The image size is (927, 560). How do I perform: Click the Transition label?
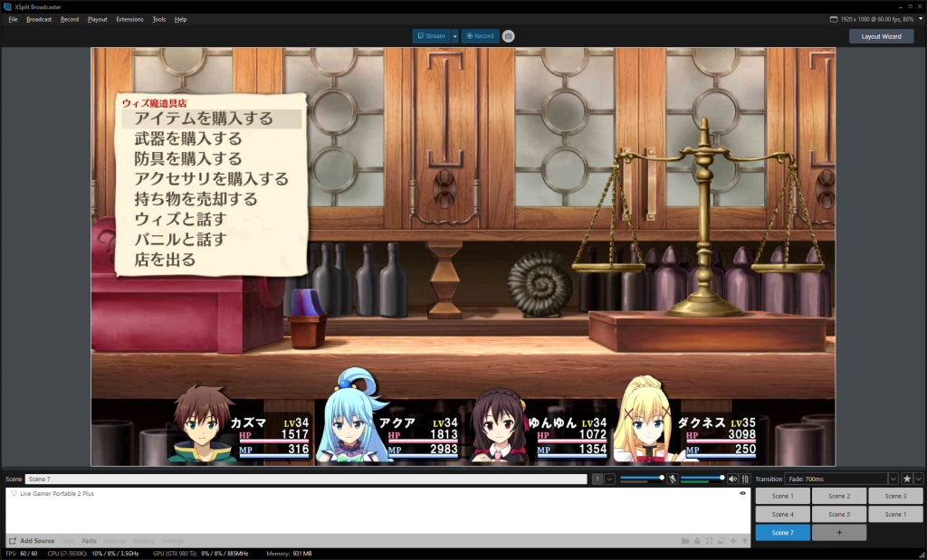[x=769, y=479]
